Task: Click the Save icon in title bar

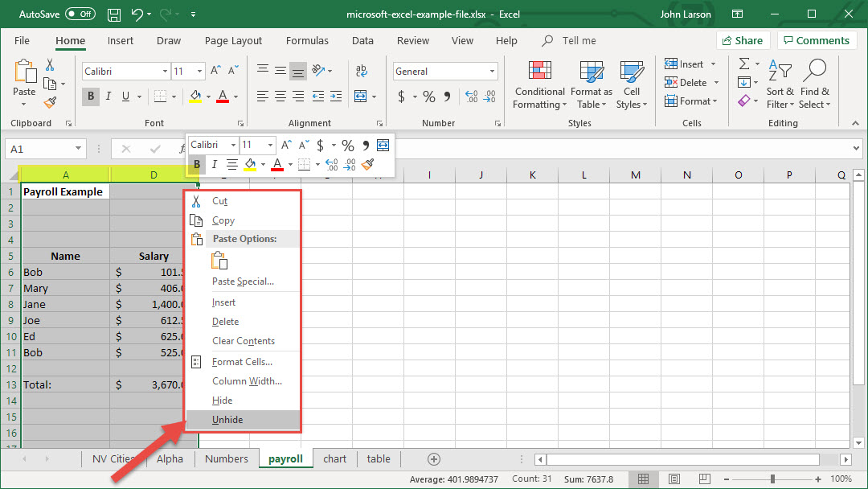Action: (x=114, y=14)
